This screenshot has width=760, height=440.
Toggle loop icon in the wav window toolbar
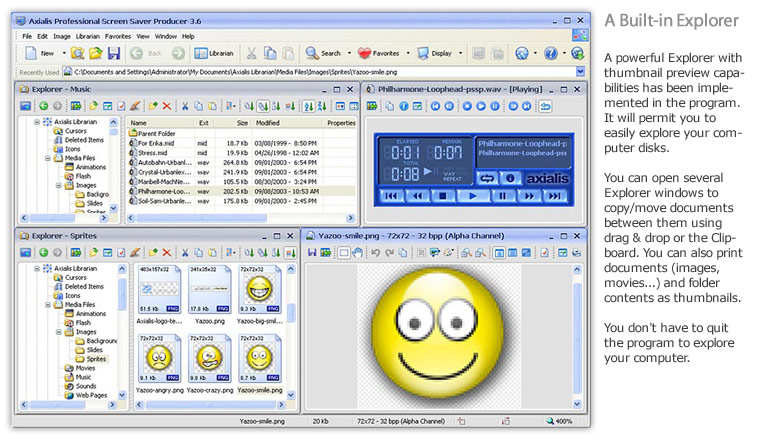tap(546, 106)
